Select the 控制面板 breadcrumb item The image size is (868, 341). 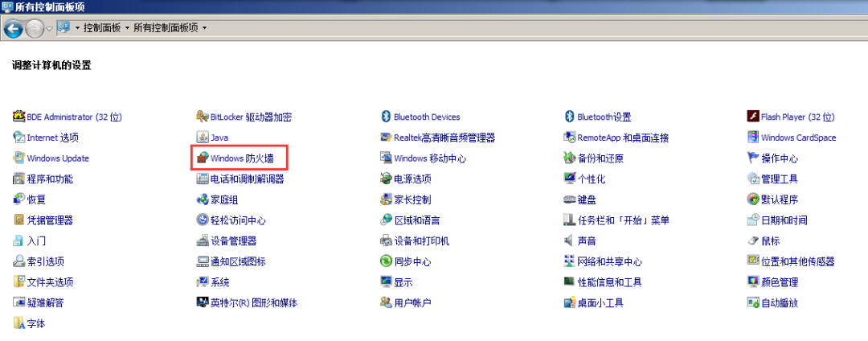pyautogui.click(x=102, y=28)
